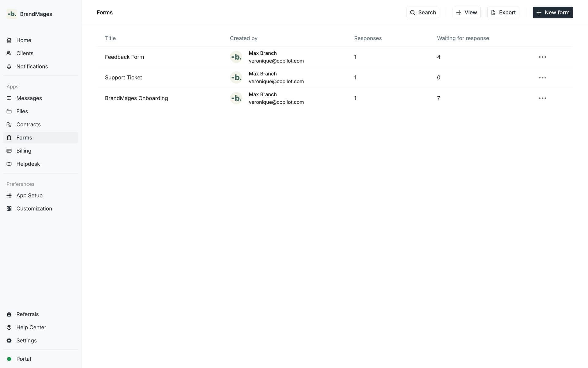The image size is (588, 368).
Task: Click the Search button
Action: (x=423, y=13)
